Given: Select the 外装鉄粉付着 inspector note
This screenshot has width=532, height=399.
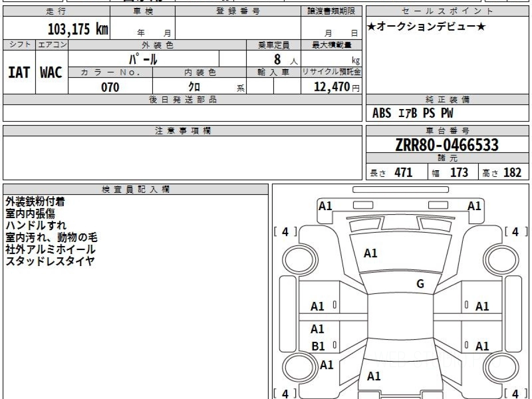Looking at the screenshot, I should coord(35,202).
